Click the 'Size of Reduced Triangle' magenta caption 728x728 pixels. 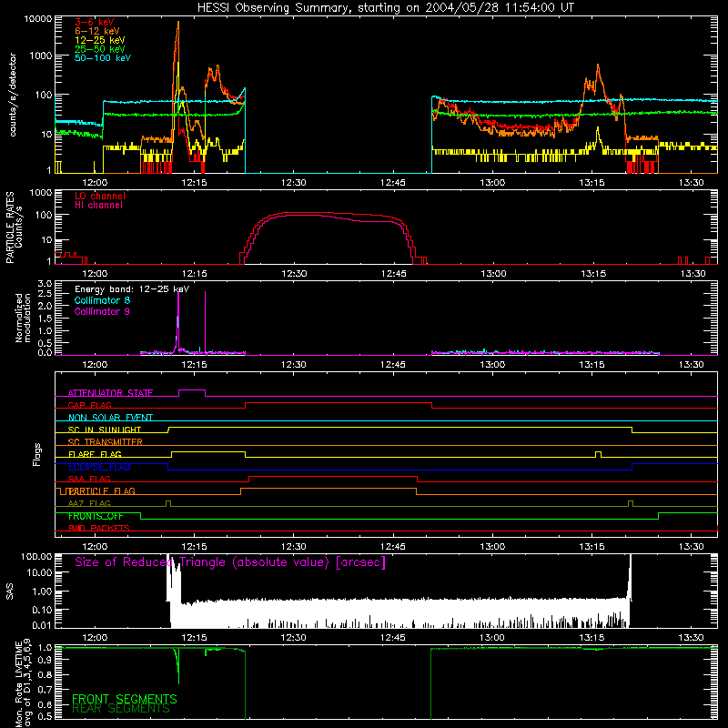click(230, 562)
